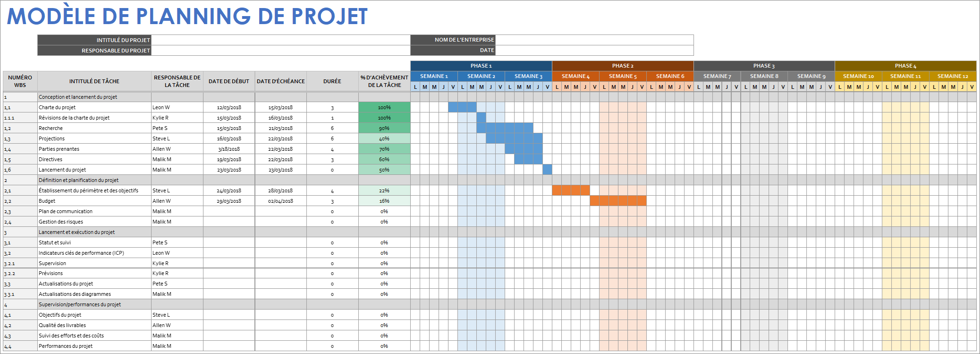The height and width of the screenshot is (354, 980).
Task: Select the Supervision/performances du projet row
Action: [490, 304]
